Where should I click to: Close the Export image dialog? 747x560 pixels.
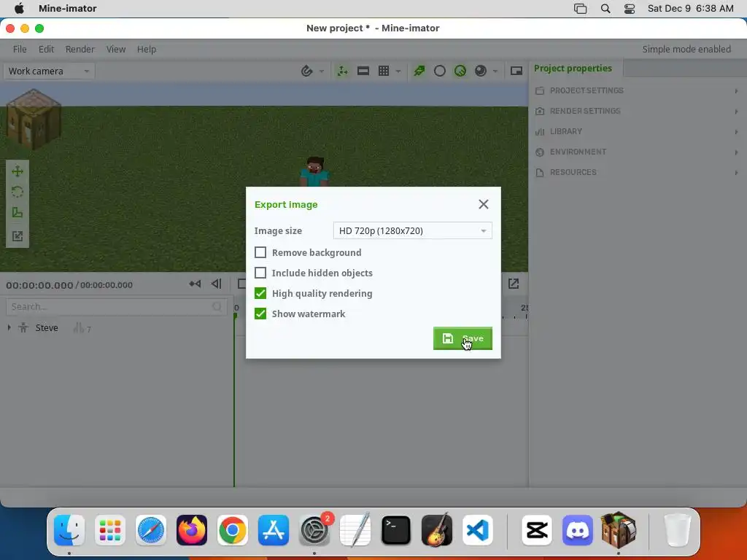484,204
